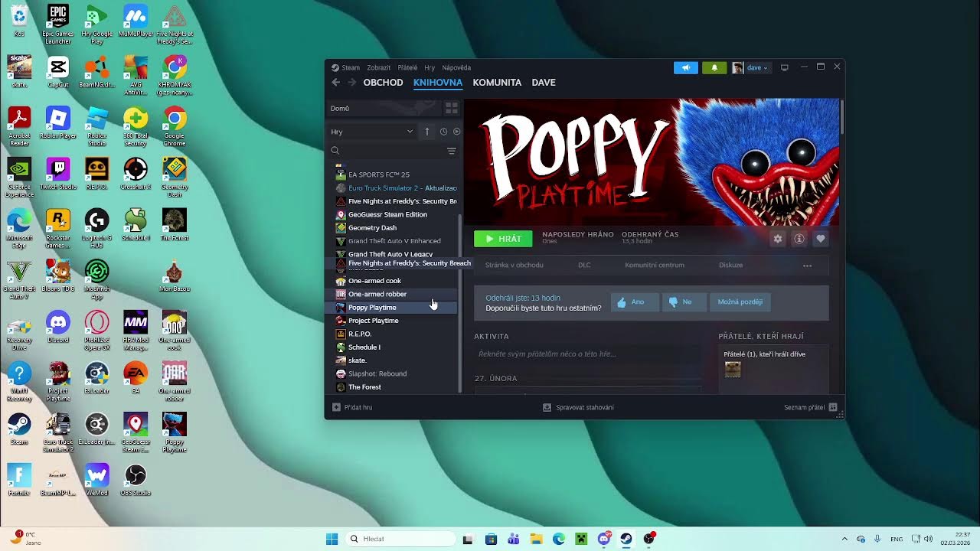The width and height of the screenshot is (980, 551).
Task: Open Minecraft icon in the taskbar
Action: pos(581,540)
